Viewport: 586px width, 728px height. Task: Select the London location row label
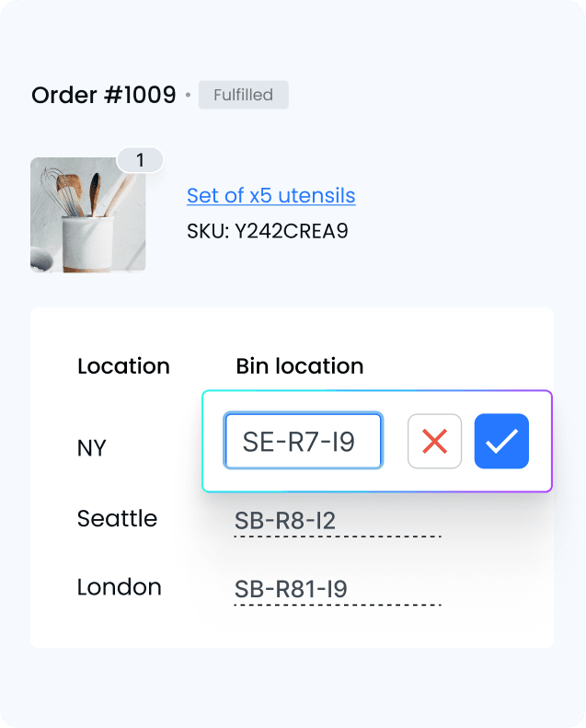pos(119,587)
